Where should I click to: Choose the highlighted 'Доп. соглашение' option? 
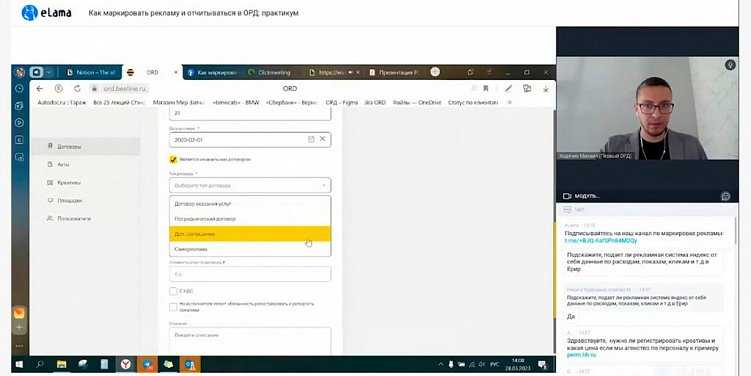250,234
